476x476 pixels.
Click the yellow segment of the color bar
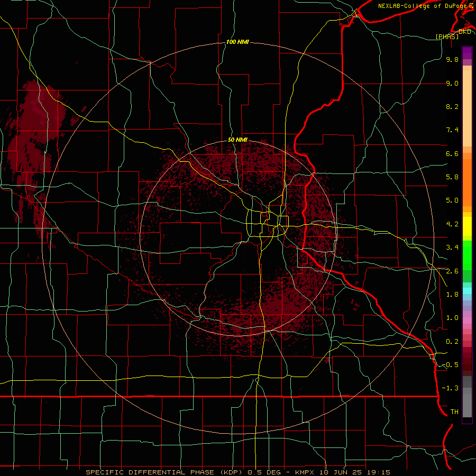[x=467, y=226]
